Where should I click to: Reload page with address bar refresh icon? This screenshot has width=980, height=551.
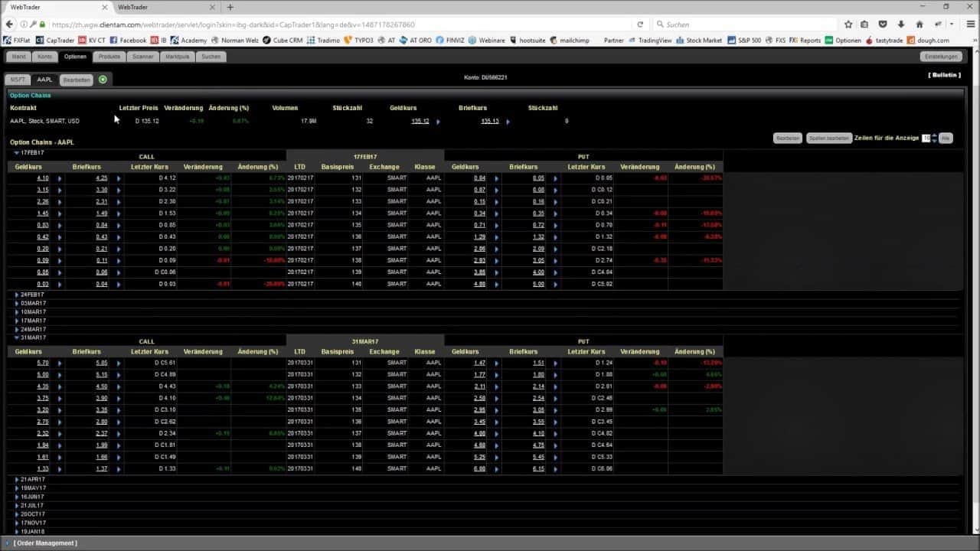click(x=640, y=24)
